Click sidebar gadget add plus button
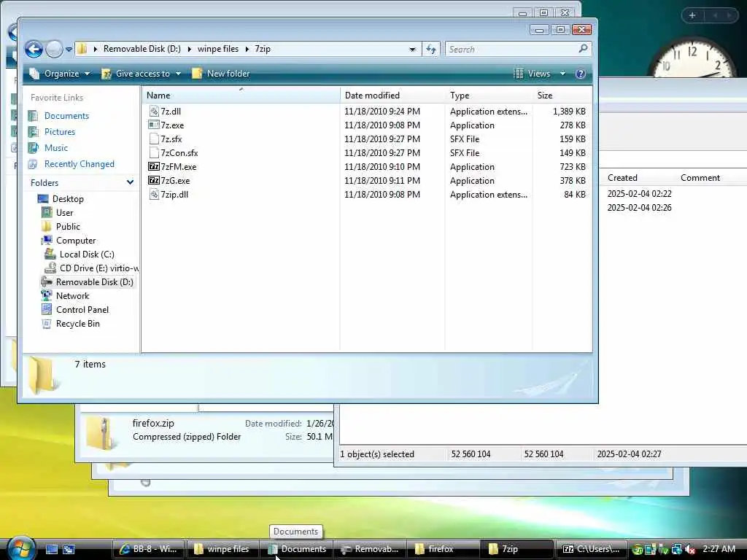 click(692, 15)
